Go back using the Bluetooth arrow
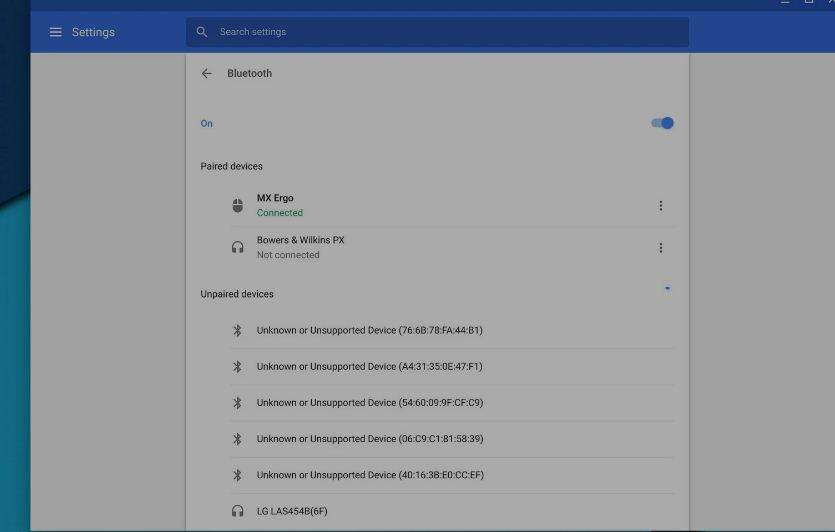The height and width of the screenshot is (532, 835). click(207, 73)
